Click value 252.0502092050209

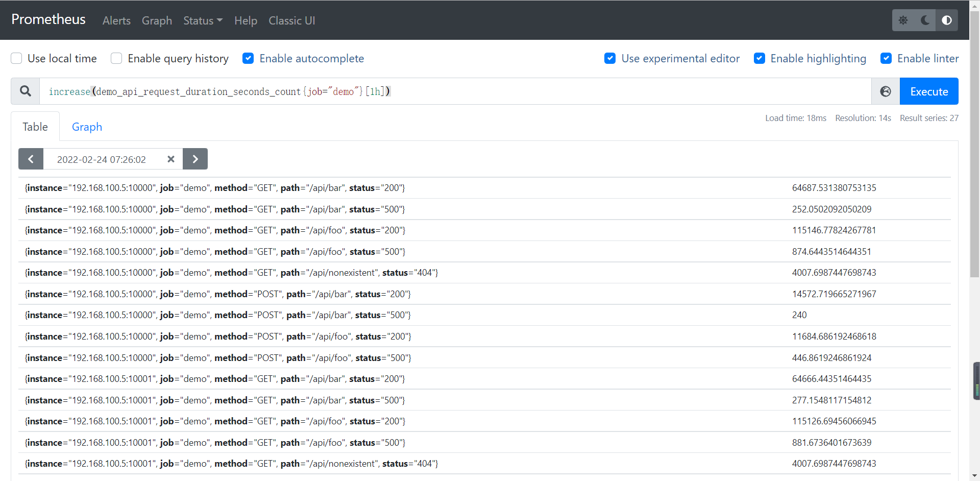tap(831, 209)
